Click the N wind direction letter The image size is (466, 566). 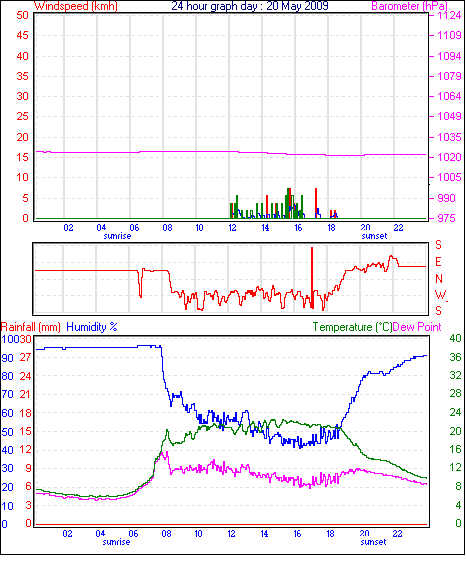(439, 279)
